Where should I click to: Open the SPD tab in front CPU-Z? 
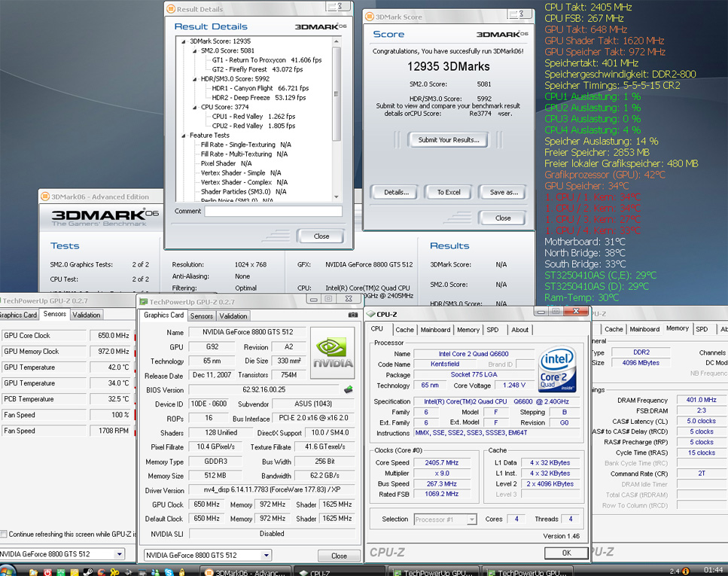point(492,329)
